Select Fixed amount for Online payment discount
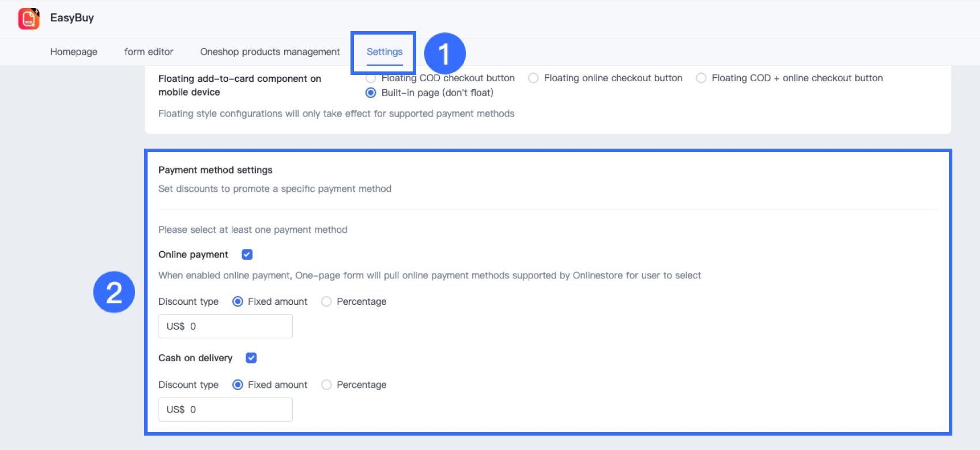This screenshot has height=450, width=980. click(238, 301)
